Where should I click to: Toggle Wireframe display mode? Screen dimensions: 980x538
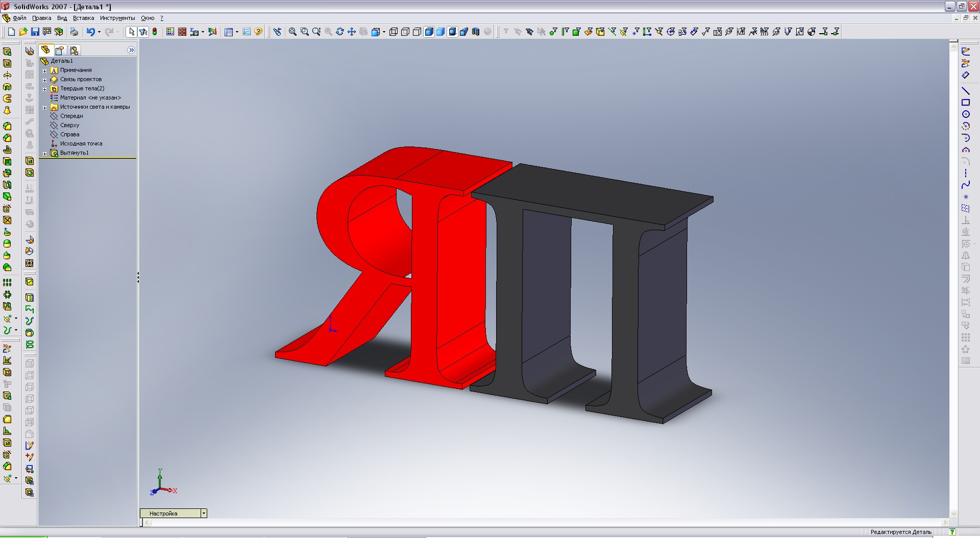(x=394, y=32)
